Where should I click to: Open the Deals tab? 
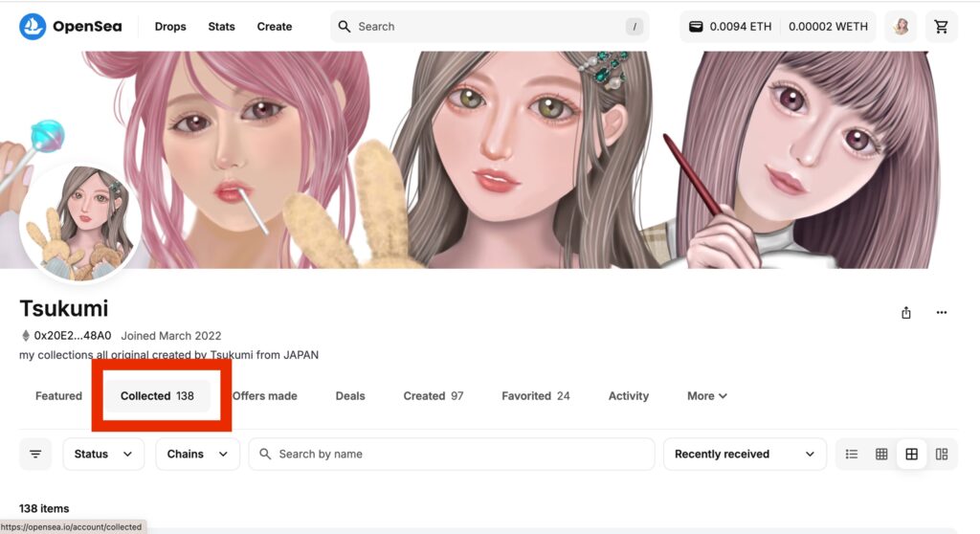tap(350, 396)
